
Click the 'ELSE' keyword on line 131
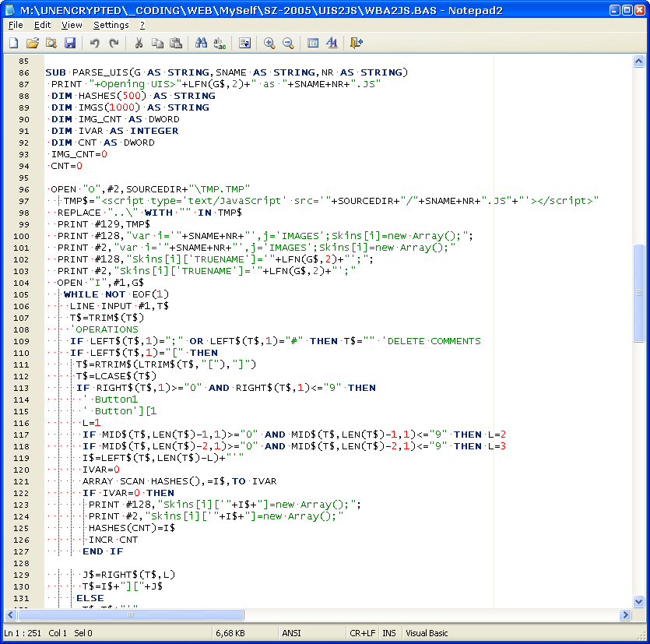90,598
